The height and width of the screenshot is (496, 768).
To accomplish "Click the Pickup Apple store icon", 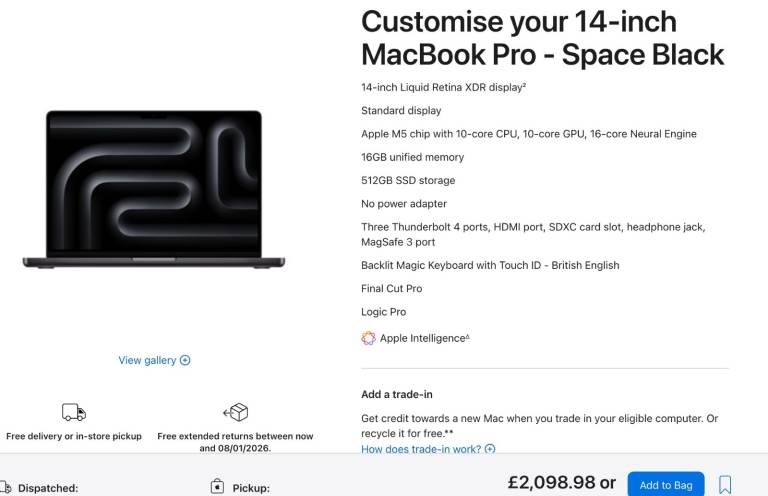I will [x=217, y=487].
